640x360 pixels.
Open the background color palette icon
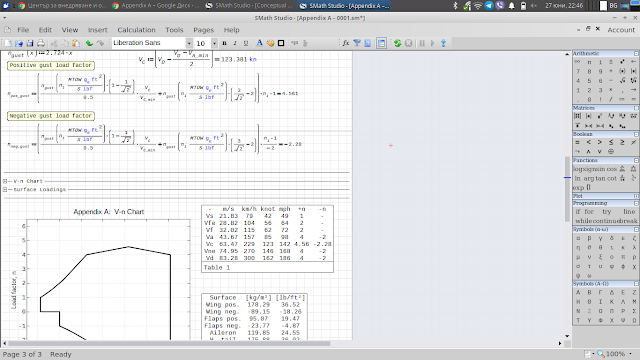click(x=270, y=43)
